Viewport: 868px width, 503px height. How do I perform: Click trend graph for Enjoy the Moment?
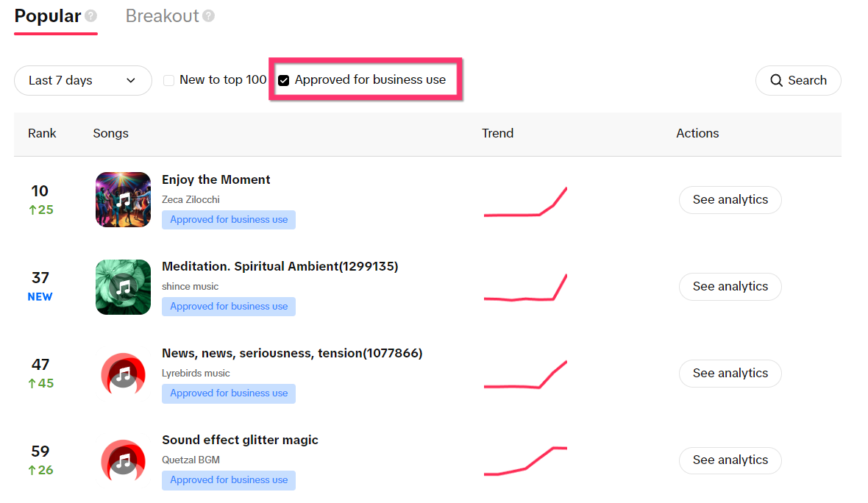(525, 203)
